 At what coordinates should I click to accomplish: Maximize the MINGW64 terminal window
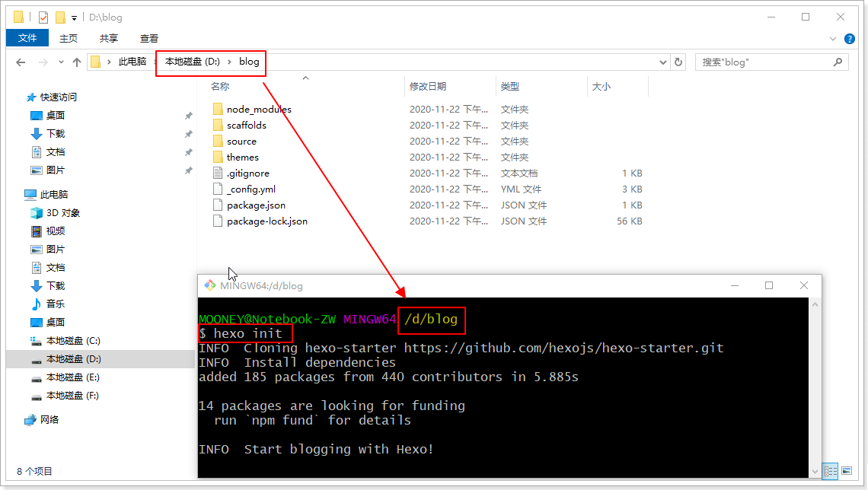pos(769,285)
